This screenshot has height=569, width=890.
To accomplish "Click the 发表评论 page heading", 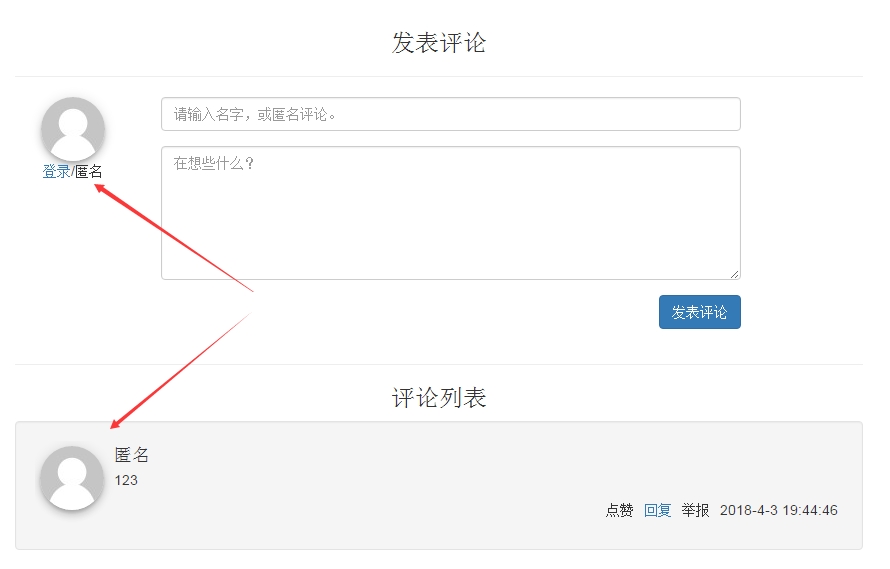I will pos(439,43).
